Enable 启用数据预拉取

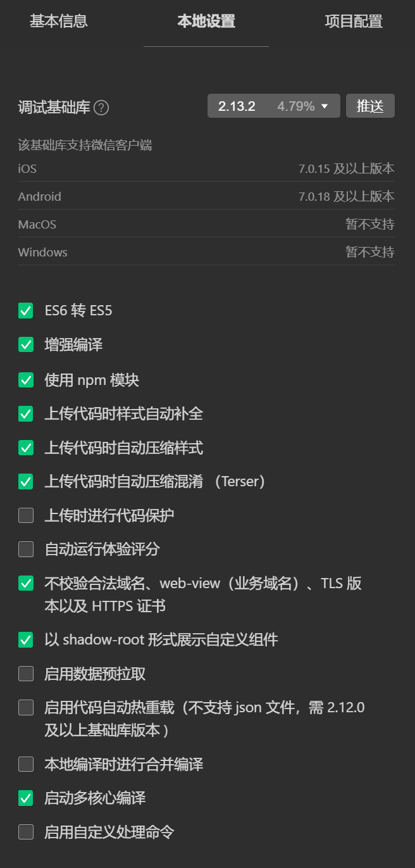[x=25, y=674]
